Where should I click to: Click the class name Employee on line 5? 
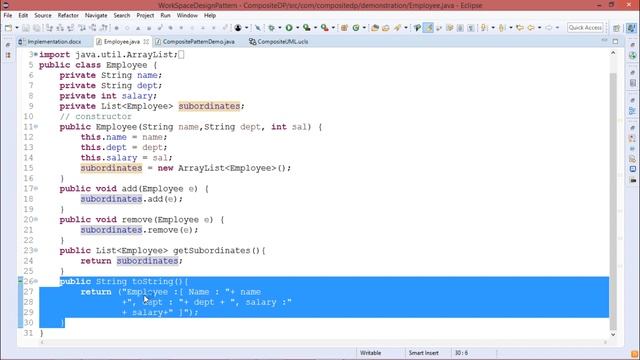pos(126,65)
